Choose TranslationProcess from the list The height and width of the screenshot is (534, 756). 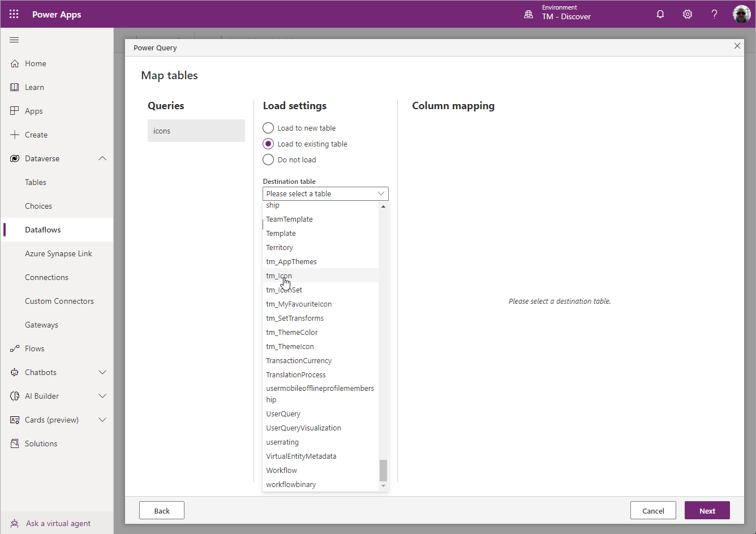click(x=321, y=374)
